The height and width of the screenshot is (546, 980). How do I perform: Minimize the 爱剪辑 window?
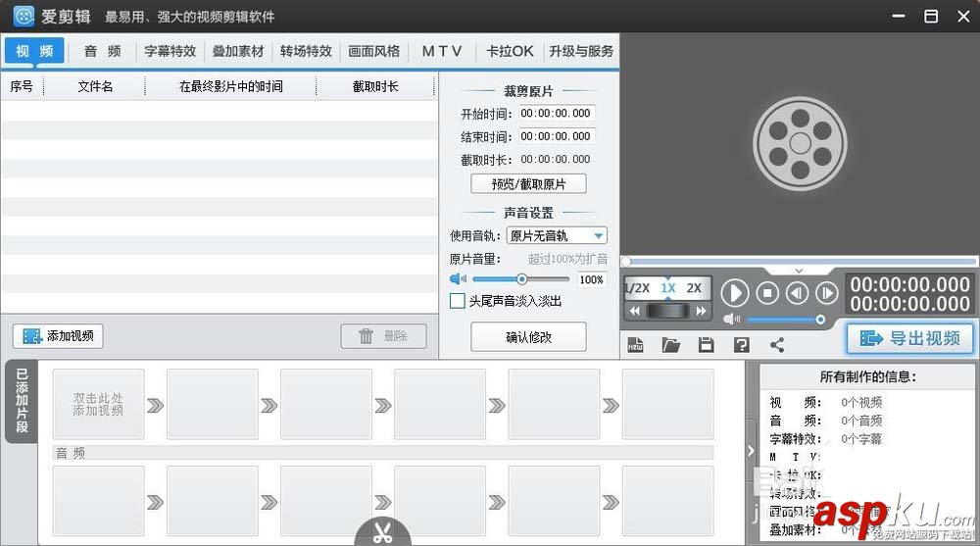[898, 17]
